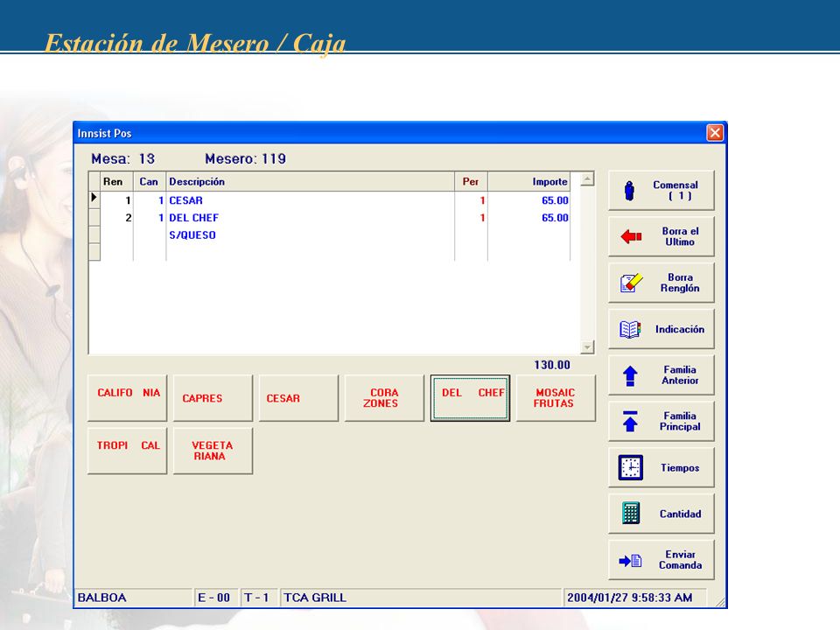Add VEGETARIANA to the order
The width and height of the screenshot is (840, 630).
click(x=213, y=451)
